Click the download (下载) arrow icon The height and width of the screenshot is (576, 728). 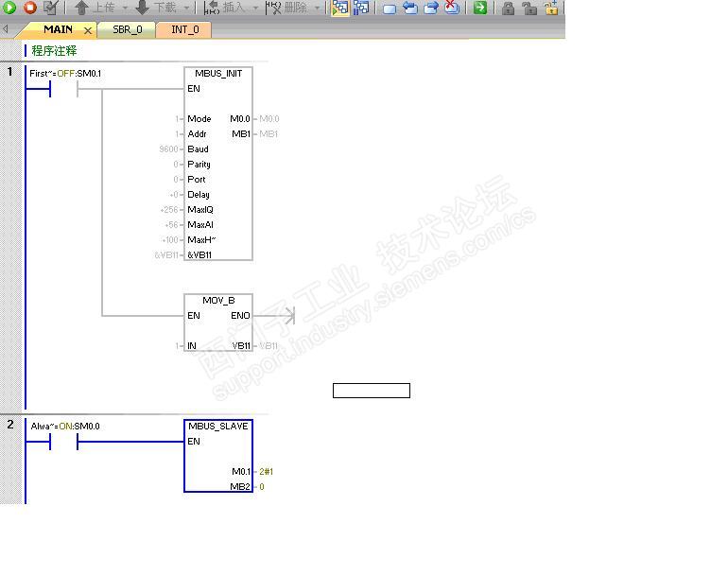click(x=143, y=8)
